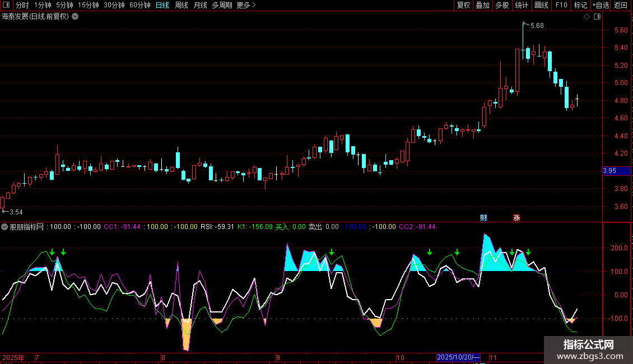Toggle the left sidebar panel icon

6,6
